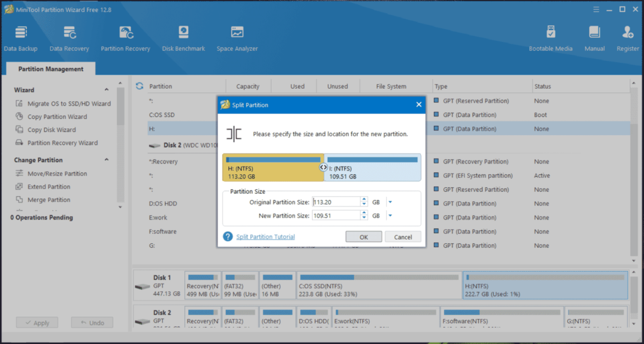Click the Original Partition Size field
Screen dimensions: 644x344
coord(336,202)
